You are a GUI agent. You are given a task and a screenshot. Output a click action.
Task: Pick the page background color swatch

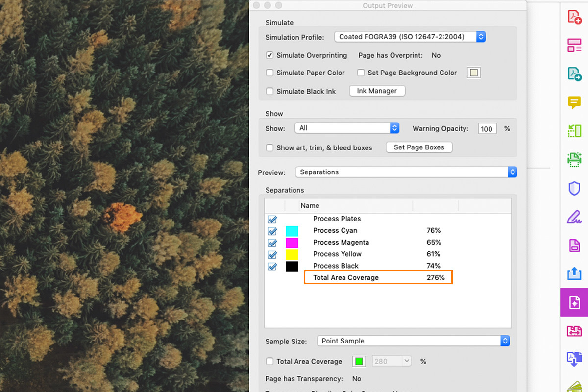(x=473, y=73)
